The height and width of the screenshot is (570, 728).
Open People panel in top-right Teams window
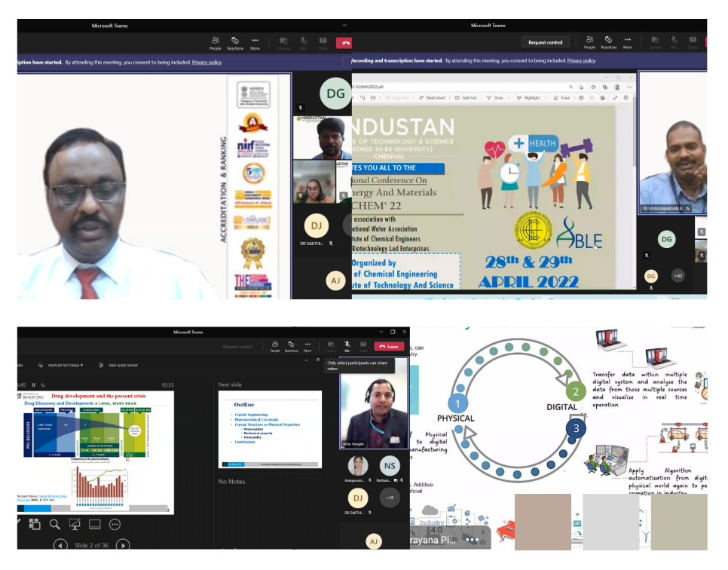pyautogui.click(x=589, y=42)
